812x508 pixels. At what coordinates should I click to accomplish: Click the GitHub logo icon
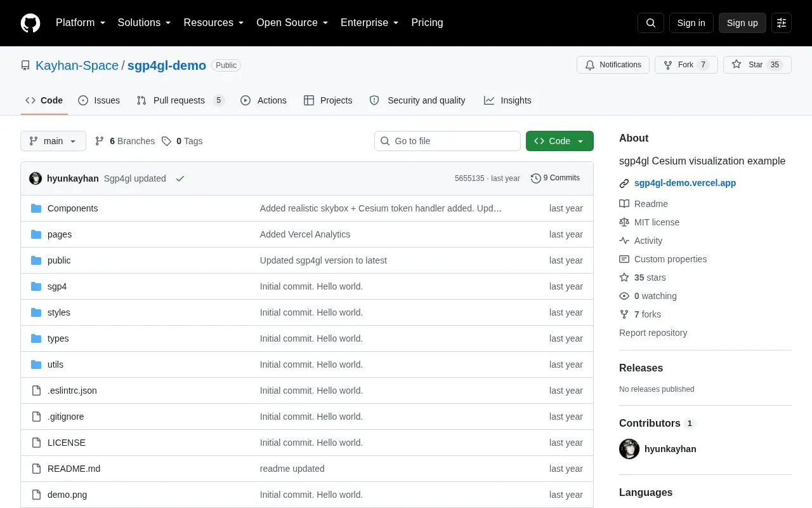(x=30, y=23)
